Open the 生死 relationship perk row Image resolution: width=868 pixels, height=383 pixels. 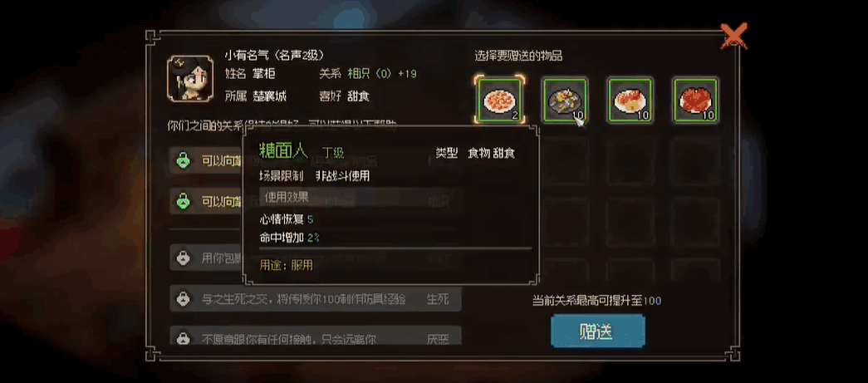(x=316, y=299)
